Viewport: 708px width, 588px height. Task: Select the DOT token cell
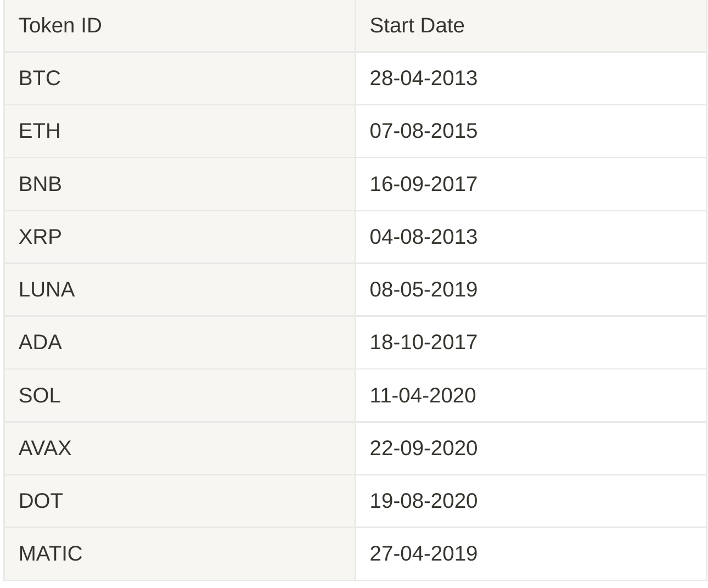(x=179, y=501)
